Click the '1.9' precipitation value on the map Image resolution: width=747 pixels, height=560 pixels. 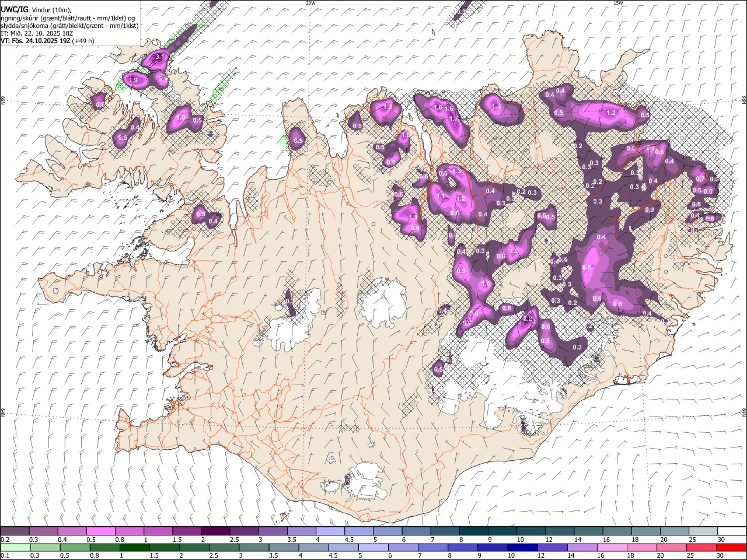(x=133, y=80)
